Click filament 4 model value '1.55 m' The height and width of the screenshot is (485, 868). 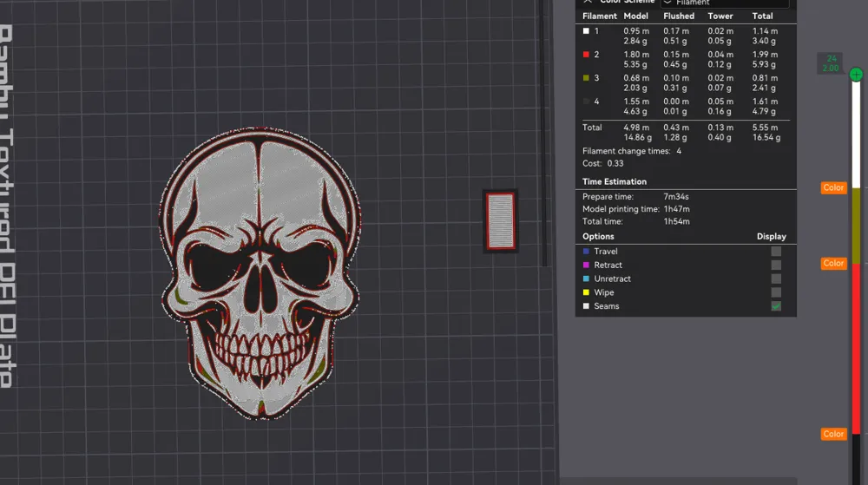point(636,102)
